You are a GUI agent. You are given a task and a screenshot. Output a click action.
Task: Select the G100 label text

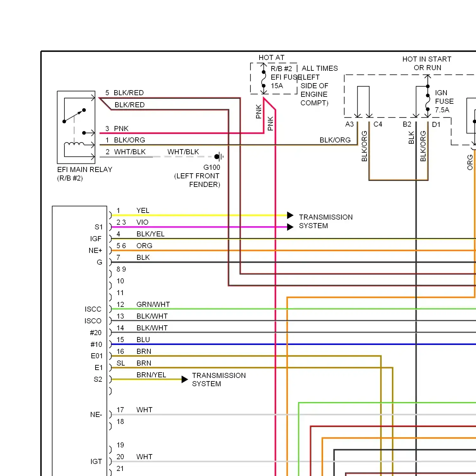tap(212, 167)
